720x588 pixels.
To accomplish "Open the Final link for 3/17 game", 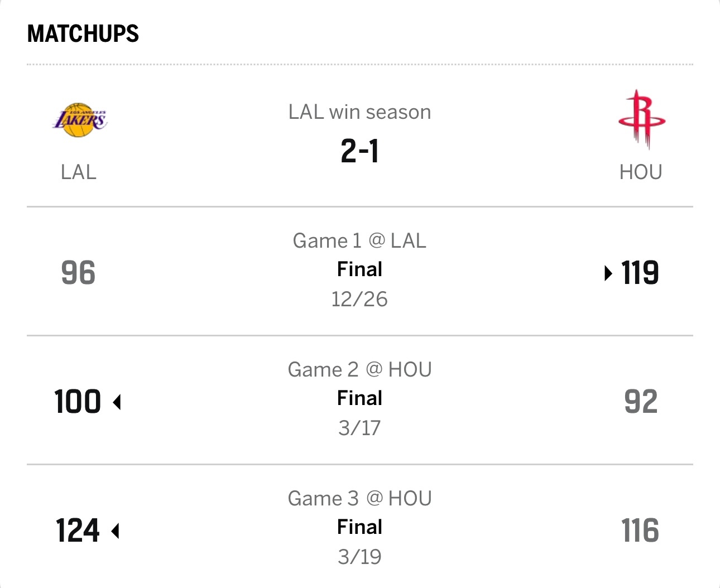I will point(359,398).
